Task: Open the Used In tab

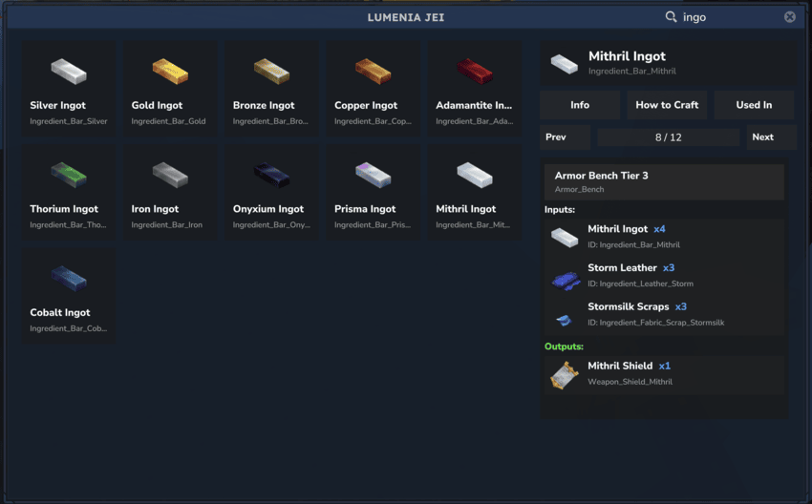Action: [754, 105]
